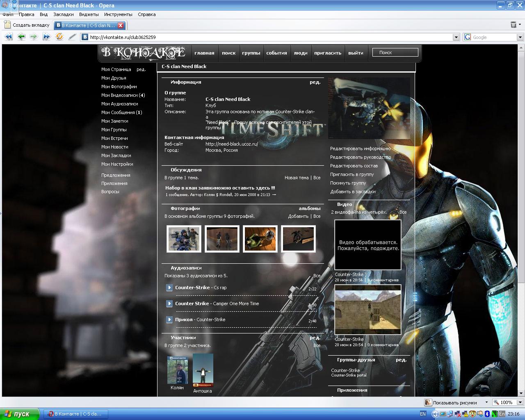The width and height of the screenshot is (525, 420).
Task: Click Пригласить в группу link
Action: 352,174
